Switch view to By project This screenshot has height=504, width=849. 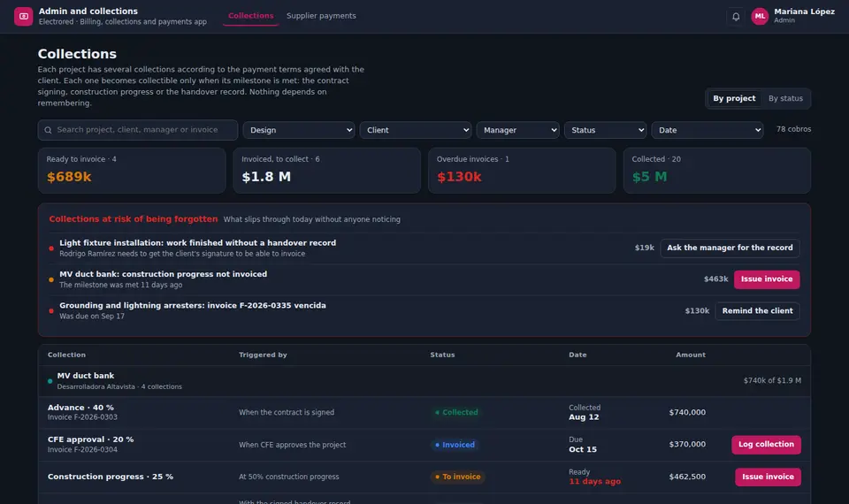coord(734,98)
